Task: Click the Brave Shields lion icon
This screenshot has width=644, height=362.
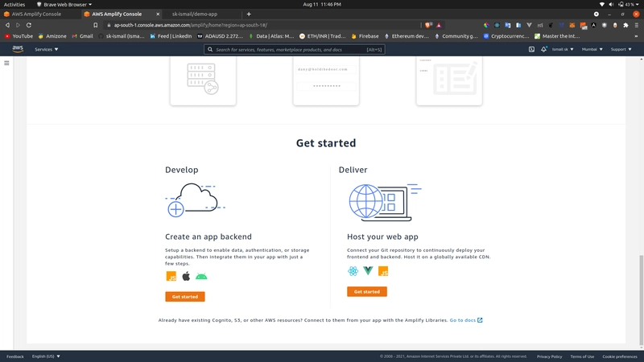Action: point(428,25)
